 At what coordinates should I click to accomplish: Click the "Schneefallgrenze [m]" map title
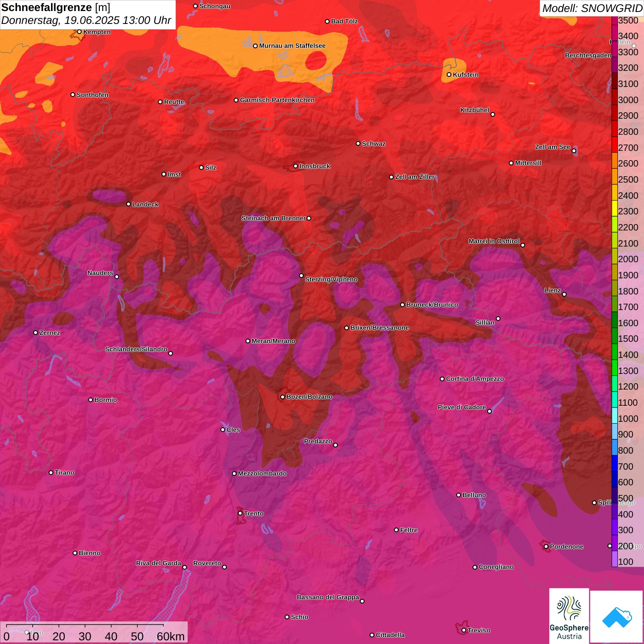[x=56, y=7]
